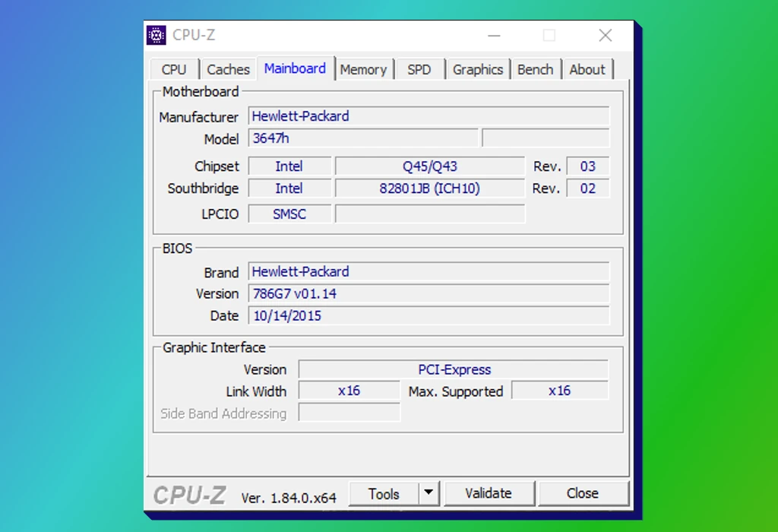The width and height of the screenshot is (778, 532).
Task: Open the About tab
Action: click(587, 69)
